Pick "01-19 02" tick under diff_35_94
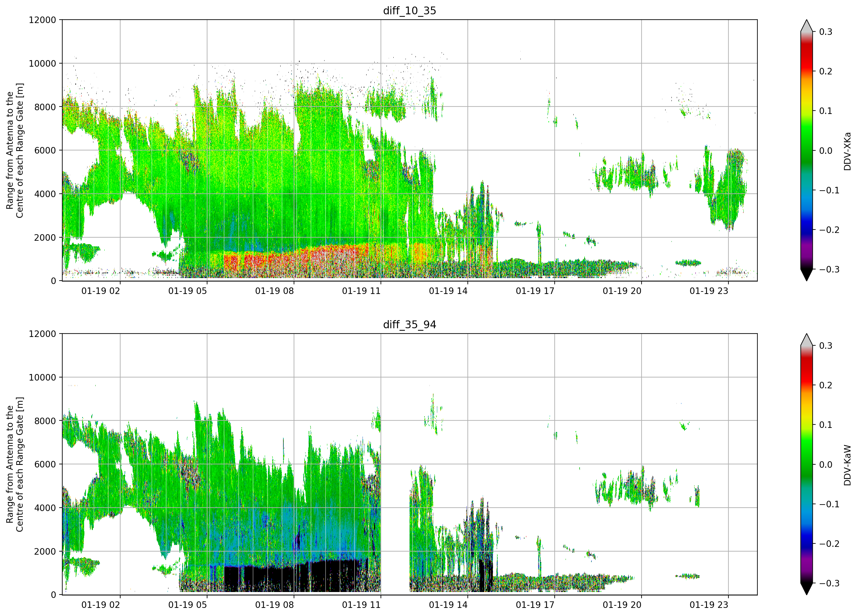This screenshot has height=616, width=858. pos(101,605)
